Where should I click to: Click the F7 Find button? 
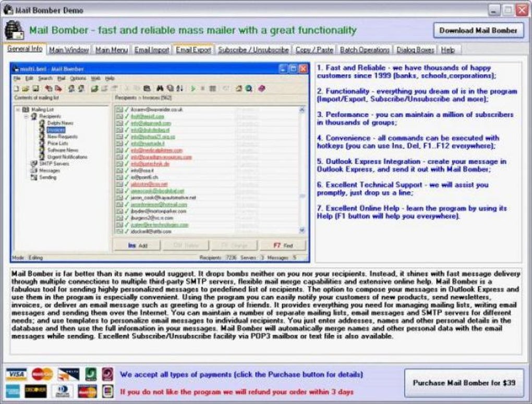pyautogui.click(x=283, y=245)
